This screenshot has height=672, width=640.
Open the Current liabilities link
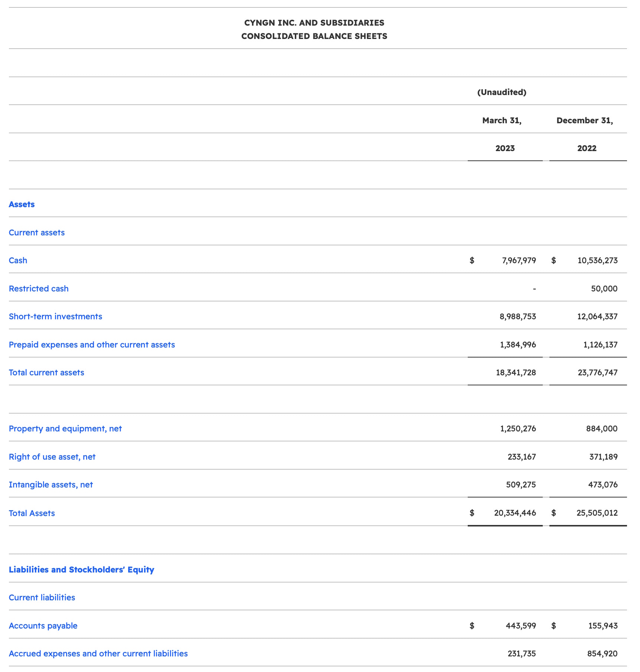(x=42, y=598)
